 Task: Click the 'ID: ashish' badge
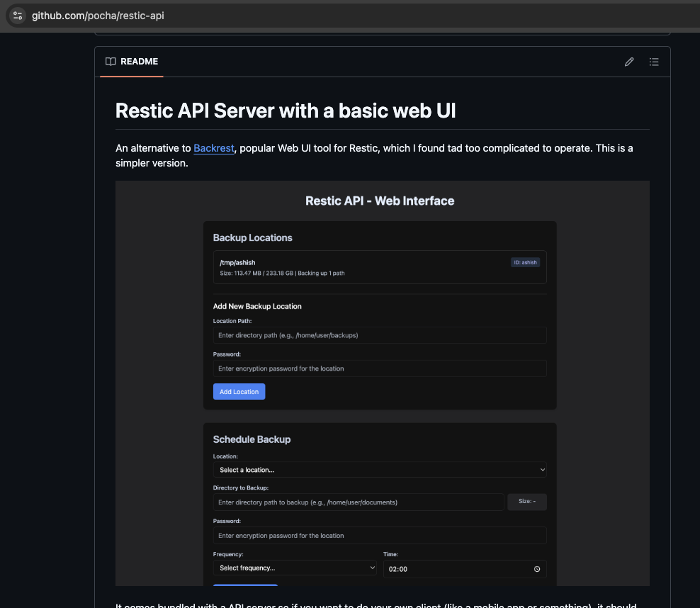tap(526, 262)
